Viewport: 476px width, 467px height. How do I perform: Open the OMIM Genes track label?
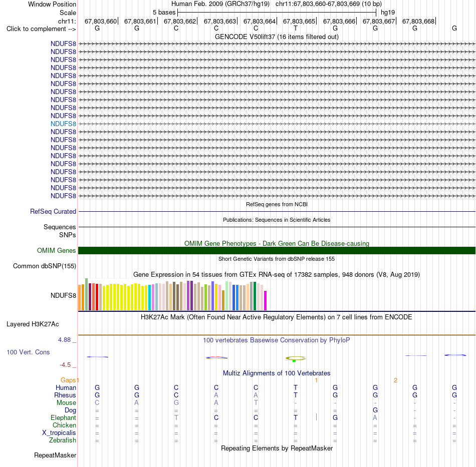tap(56, 250)
